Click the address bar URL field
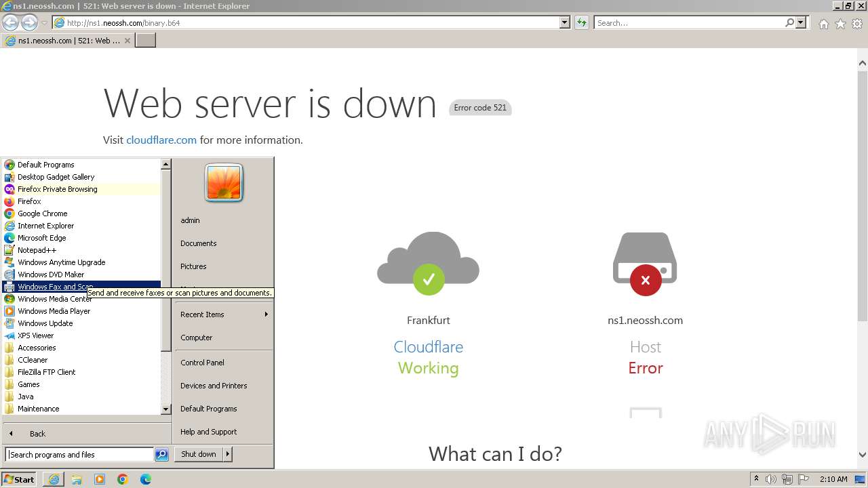This screenshot has height=488, width=868. coord(312,23)
